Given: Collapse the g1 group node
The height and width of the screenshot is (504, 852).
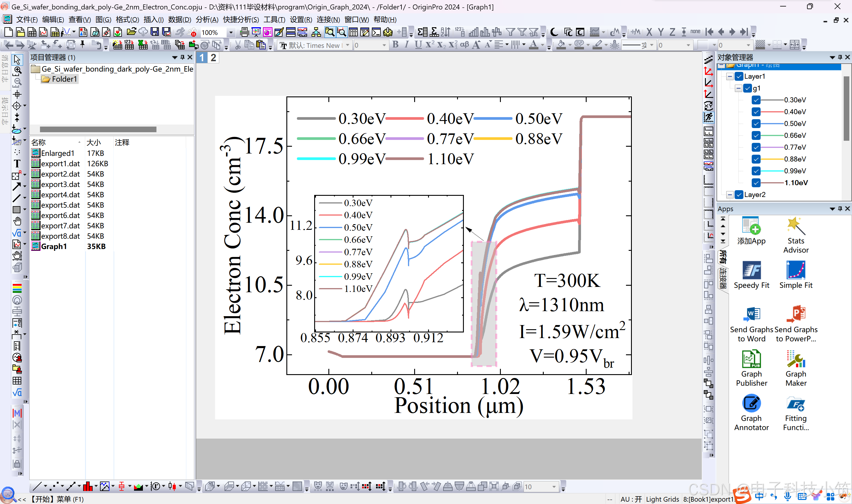Looking at the screenshot, I should (x=738, y=88).
